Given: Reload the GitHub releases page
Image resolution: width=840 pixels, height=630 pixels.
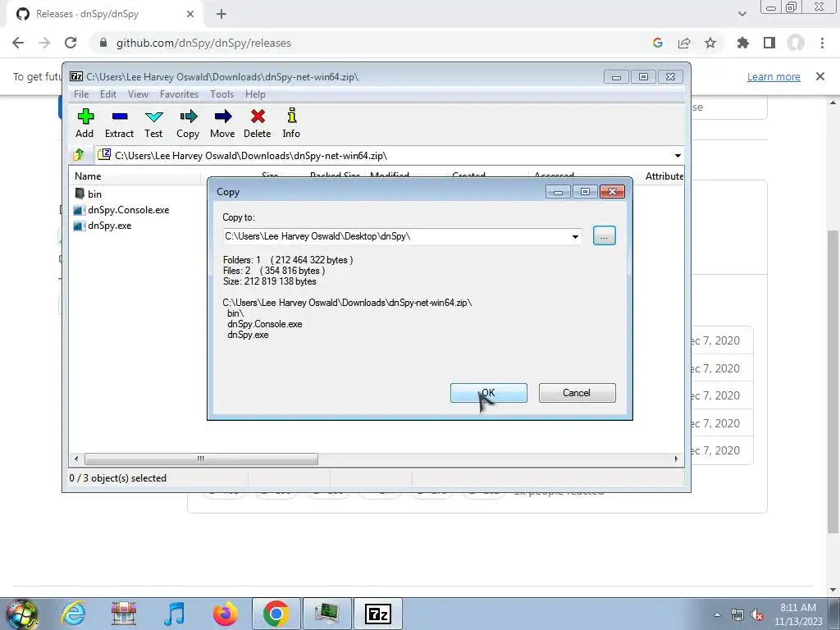Looking at the screenshot, I should pyautogui.click(x=71, y=43).
